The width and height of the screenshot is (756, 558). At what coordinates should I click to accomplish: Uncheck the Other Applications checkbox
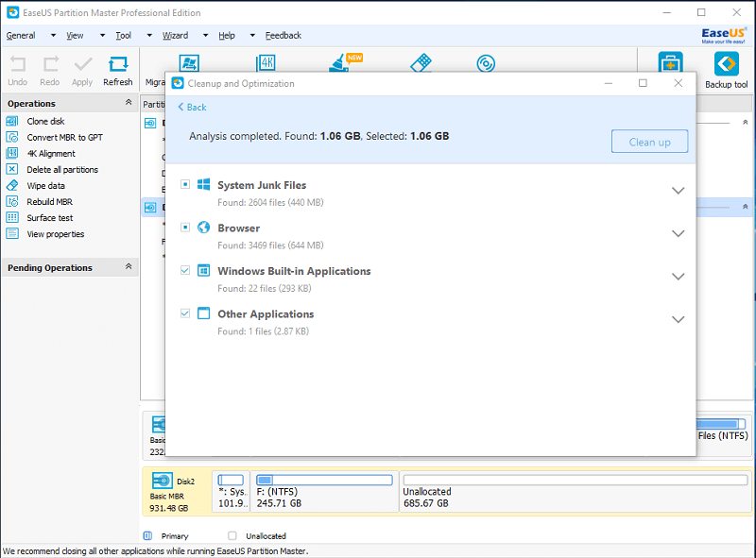185,313
